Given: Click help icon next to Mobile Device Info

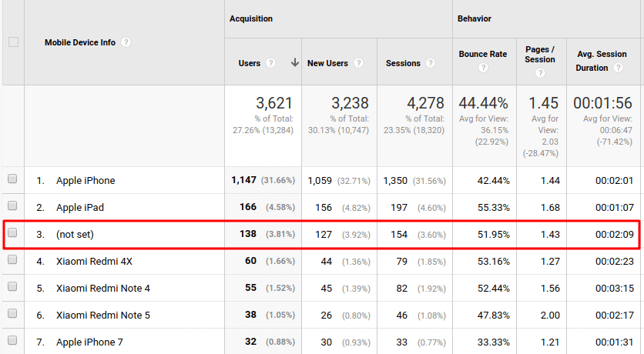Looking at the screenshot, I should click(126, 42).
